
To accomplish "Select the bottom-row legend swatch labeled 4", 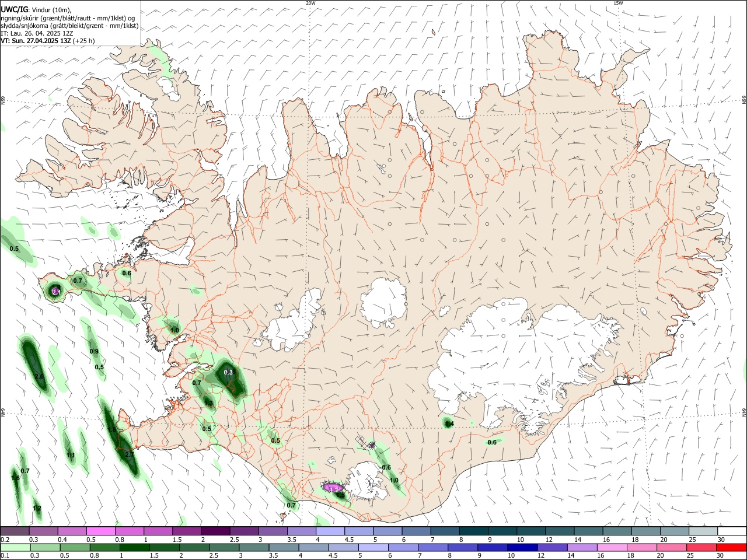I will (x=313, y=547).
